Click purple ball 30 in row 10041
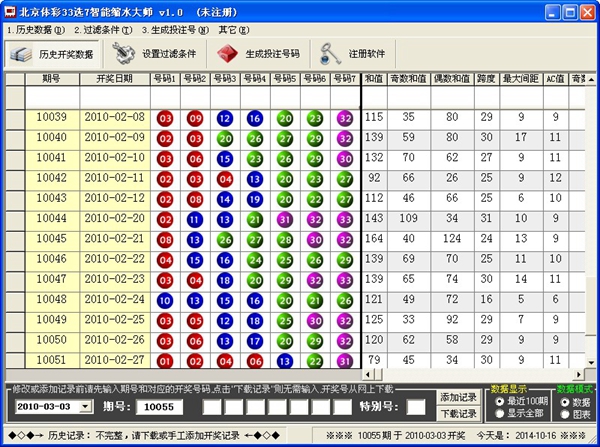600x447 pixels. (x=345, y=159)
